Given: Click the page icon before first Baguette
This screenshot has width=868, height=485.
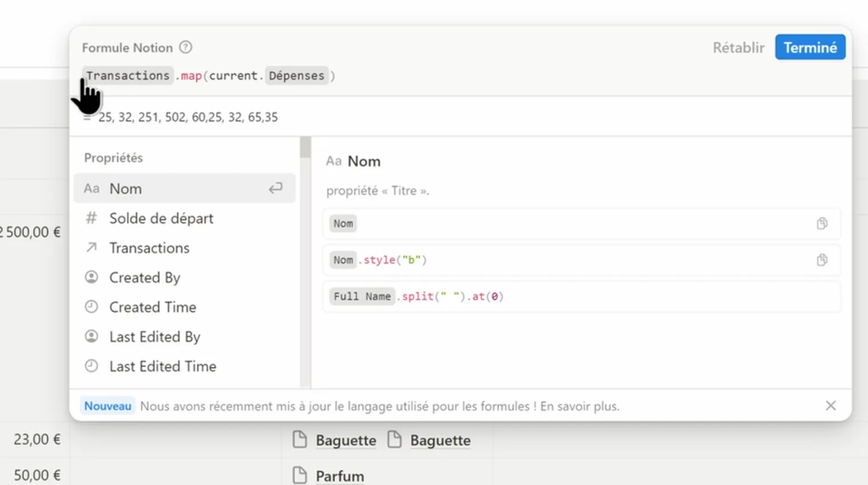Looking at the screenshot, I should [x=300, y=439].
